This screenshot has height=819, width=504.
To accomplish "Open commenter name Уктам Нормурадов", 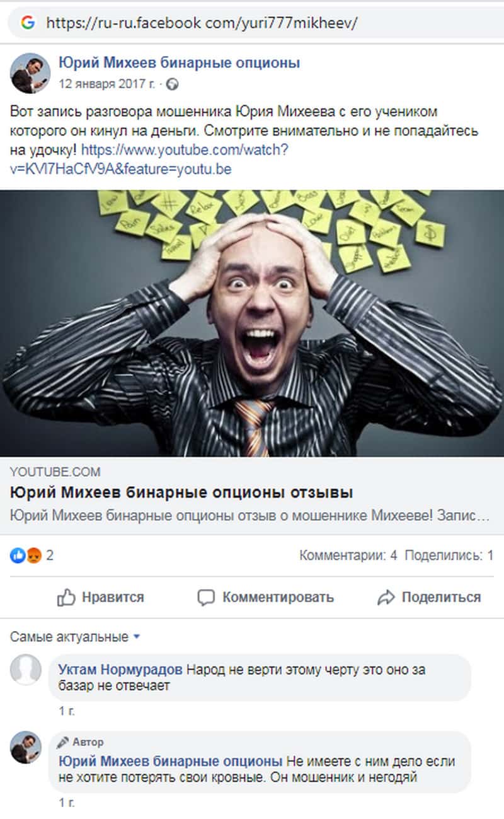I will [120, 669].
